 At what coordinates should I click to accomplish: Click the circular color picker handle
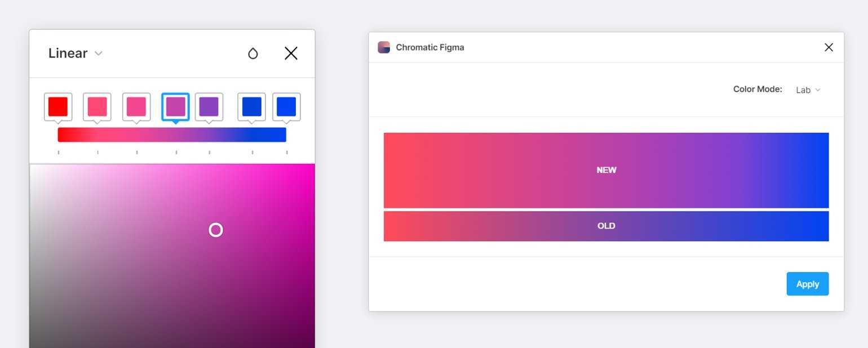point(216,230)
